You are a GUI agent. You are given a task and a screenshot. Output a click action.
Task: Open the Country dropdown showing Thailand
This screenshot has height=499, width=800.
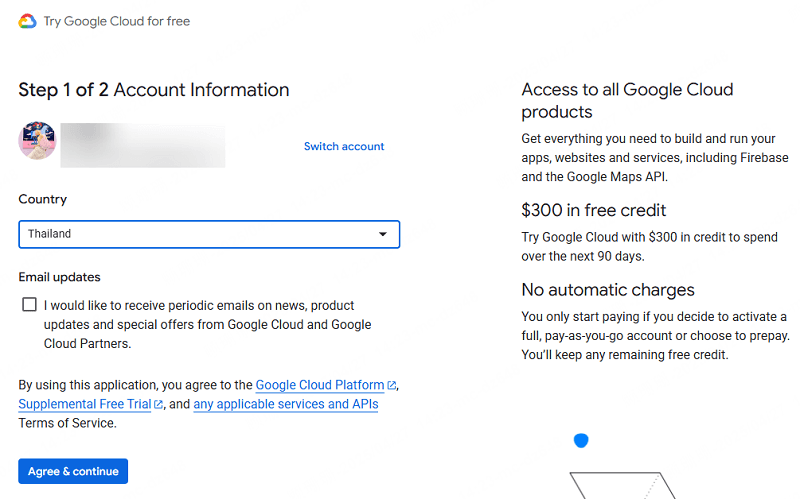(209, 234)
